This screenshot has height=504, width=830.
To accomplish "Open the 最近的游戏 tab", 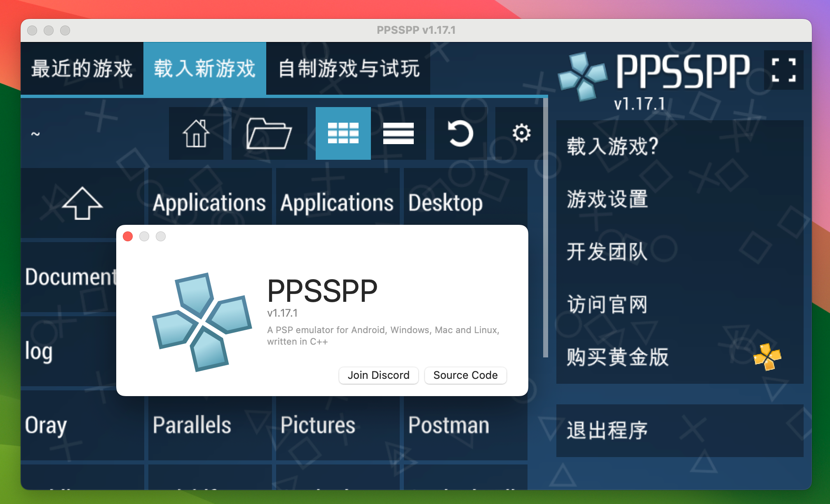I will tap(81, 69).
